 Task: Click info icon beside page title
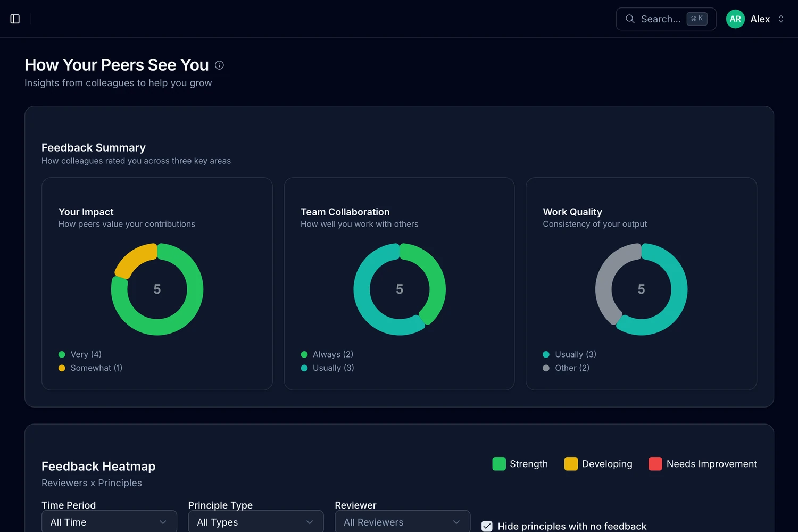[x=219, y=65]
